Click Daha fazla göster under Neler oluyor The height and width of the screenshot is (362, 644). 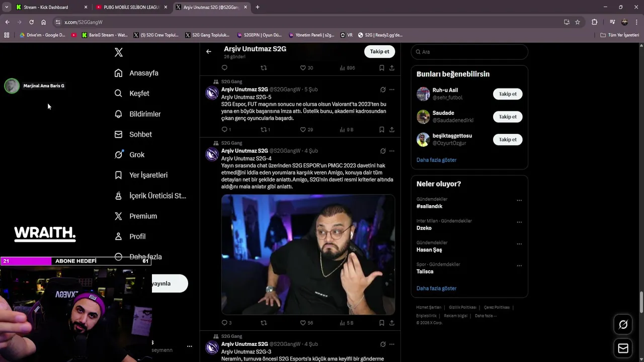pyautogui.click(x=436, y=289)
